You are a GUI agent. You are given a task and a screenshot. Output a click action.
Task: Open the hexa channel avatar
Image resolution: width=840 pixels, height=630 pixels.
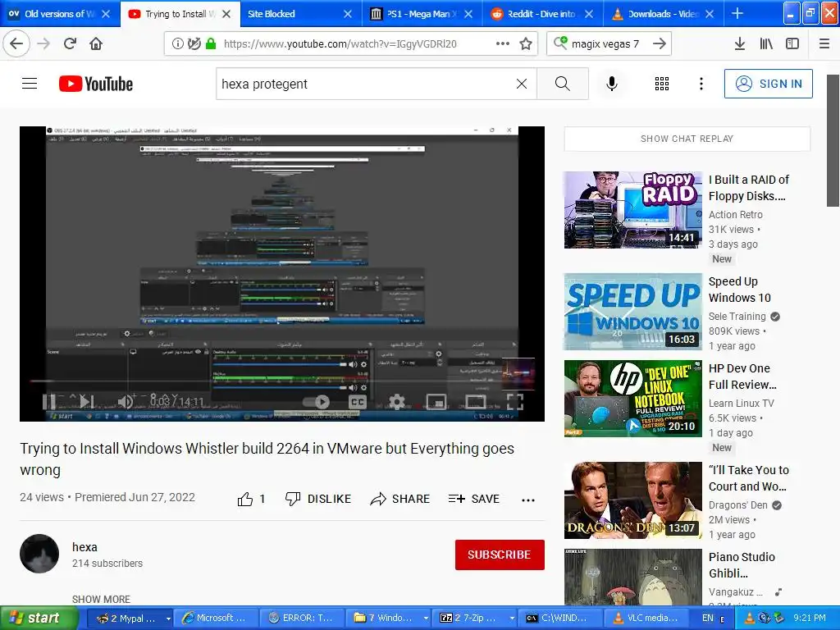pyautogui.click(x=39, y=554)
